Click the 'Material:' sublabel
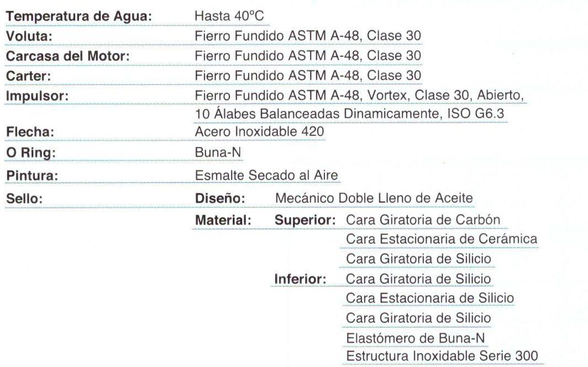Screen dimensions: 588x367 pos(223,221)
